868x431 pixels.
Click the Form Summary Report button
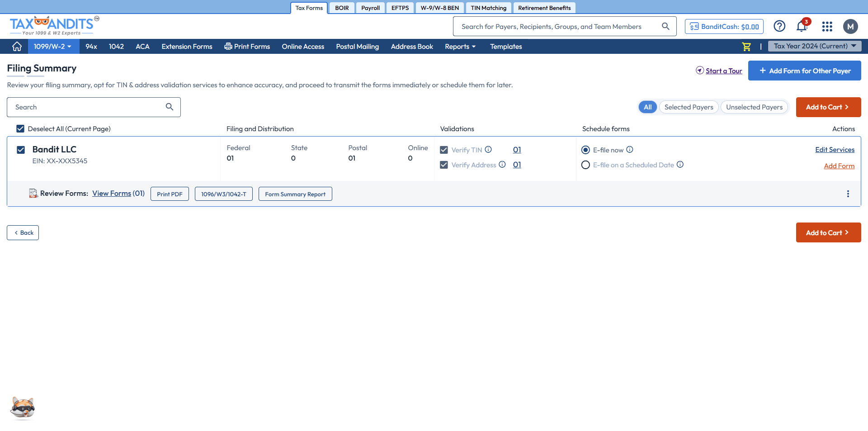[x=295, y=194]
